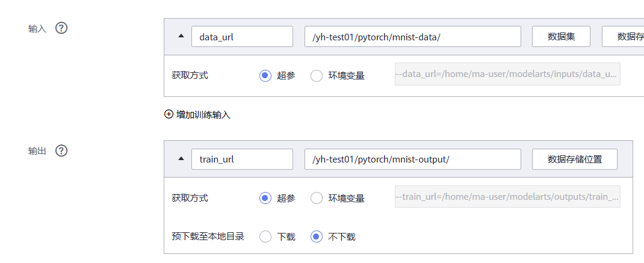Select 超参 for the output 获取方式
The height and width of the screenshot is (263, 644).
[265, 199]
